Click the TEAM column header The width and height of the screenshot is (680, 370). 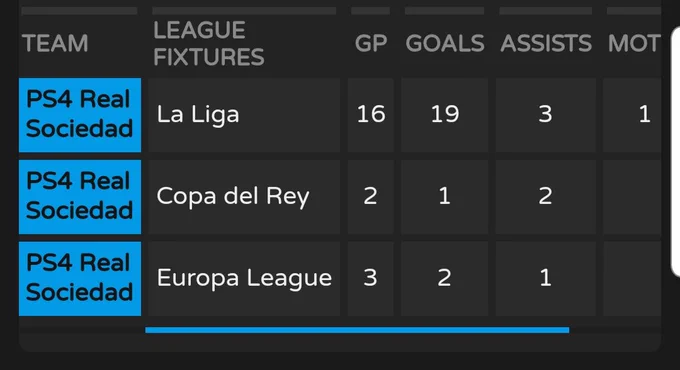pyautogui.click(x=55, y=43)
